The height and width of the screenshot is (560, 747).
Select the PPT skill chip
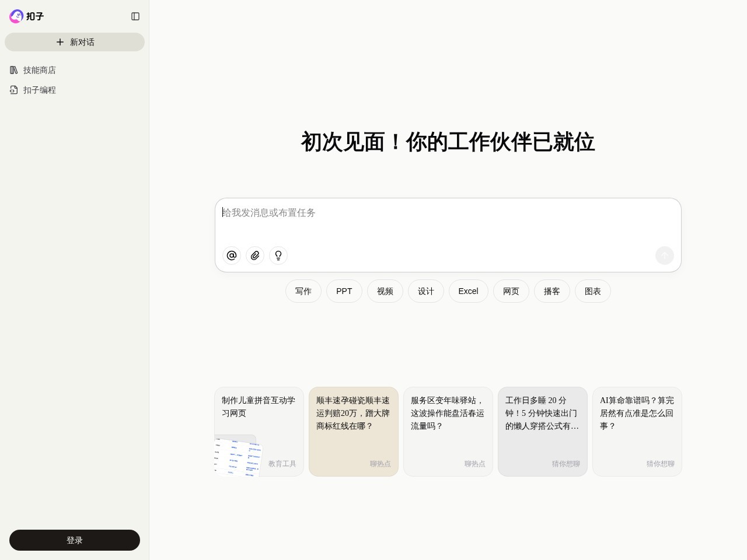point(344,291)
